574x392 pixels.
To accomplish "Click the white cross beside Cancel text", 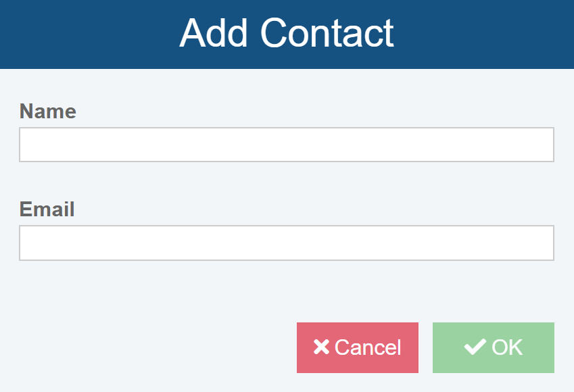I will tap(321, 347).
